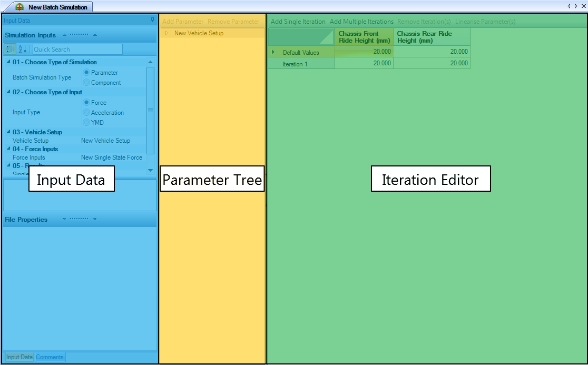Click the properties list scrollbar thumb

click(x=150, y=111)
